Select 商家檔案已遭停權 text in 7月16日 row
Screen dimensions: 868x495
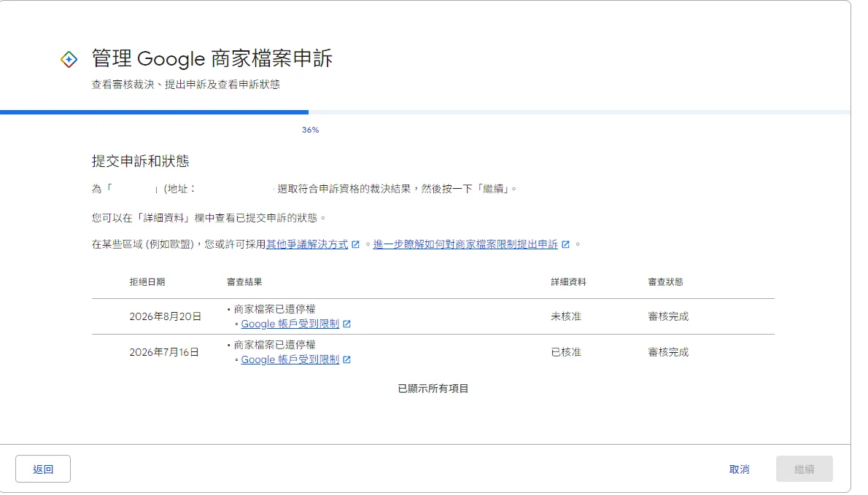(274, 345)
